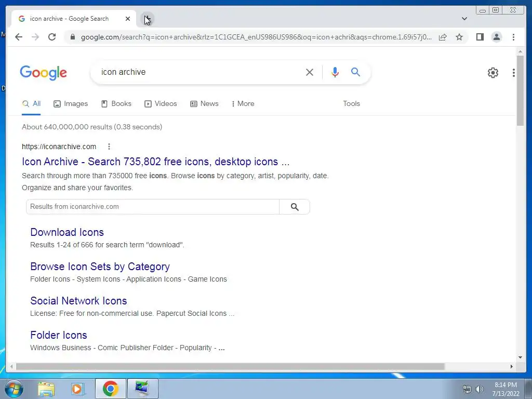Viewport: 532px width, 399px height.
Task: Click the horizontal scrollbar right arrow
Action: (x=512, y=366)
